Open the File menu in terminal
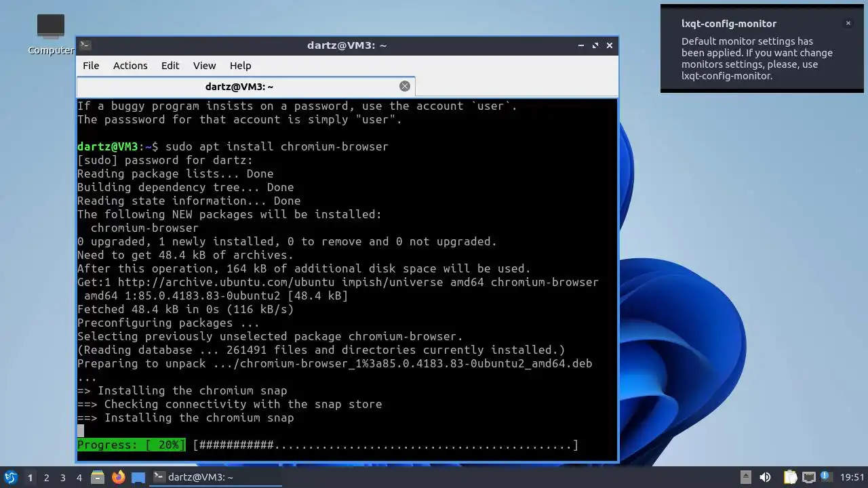Viewport: 868px width, 488px height. [91, 66]
